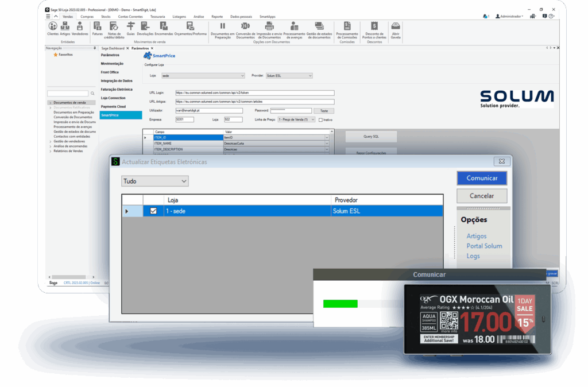Image resolution: width=588 pixels, height=387 pixels.
Task: Expand Gestão de vendedores tree node
Action: (51, 142)
